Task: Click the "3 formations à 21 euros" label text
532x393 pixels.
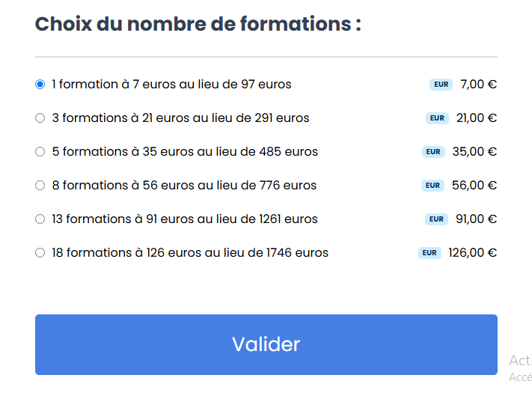Action: 180,118
